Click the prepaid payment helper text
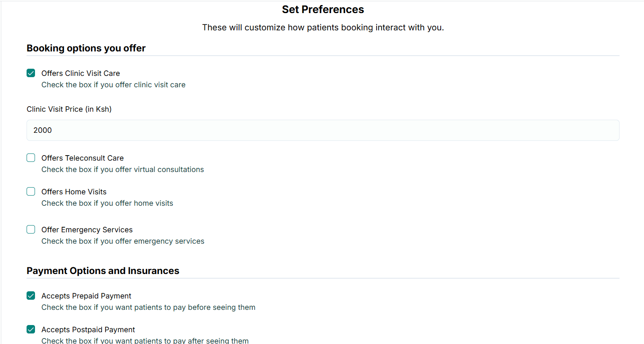The height and width of the screenshot is (344, 644). coord(148,307)
